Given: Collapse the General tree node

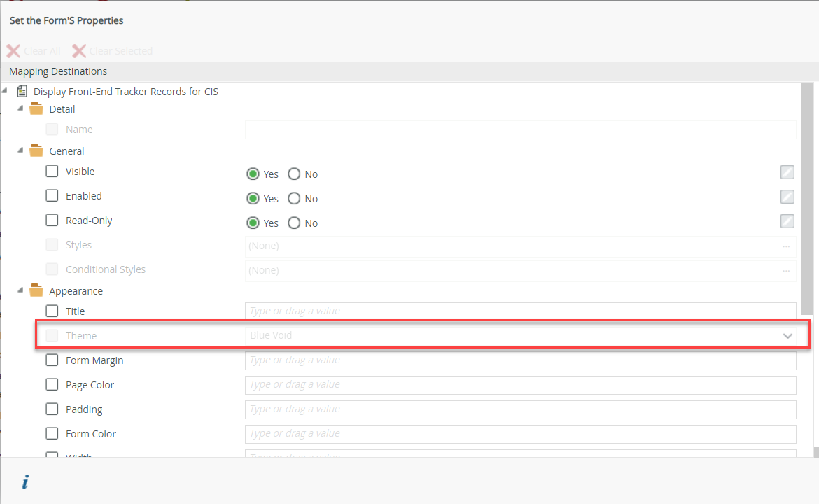Looking at the screenshot, I should 20,150.
